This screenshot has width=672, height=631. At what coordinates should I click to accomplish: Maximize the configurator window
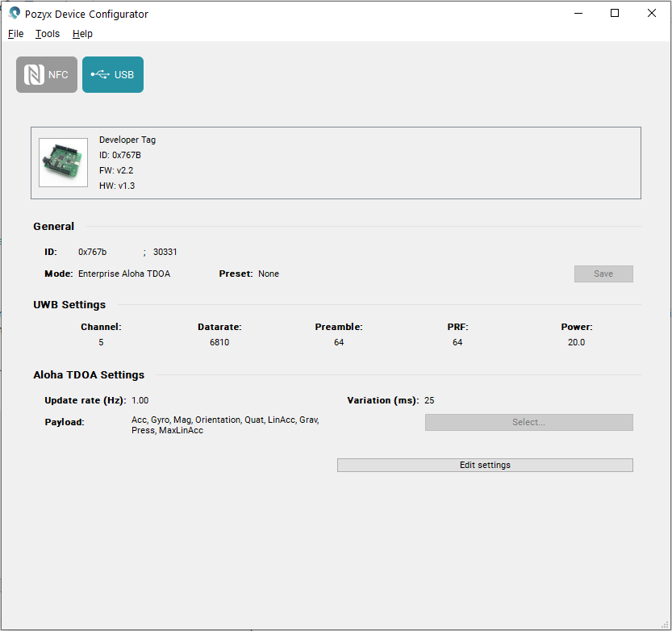coord(615,13)
